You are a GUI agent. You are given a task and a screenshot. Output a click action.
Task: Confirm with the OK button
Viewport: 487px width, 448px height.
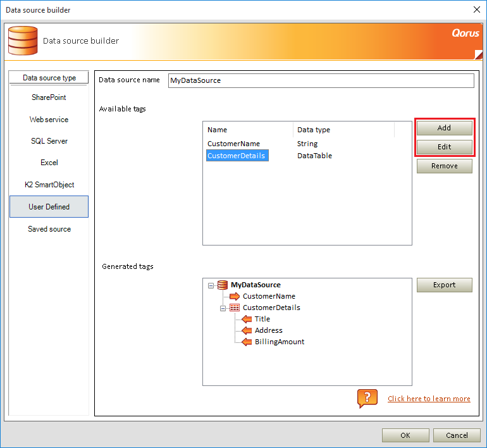point(405,435)
